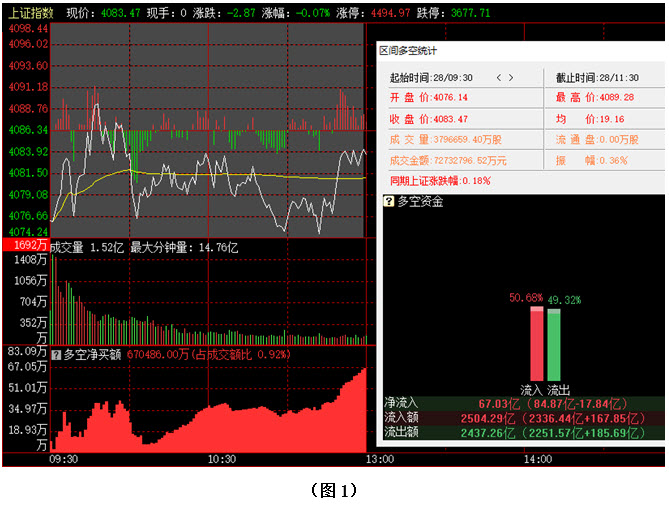The width and height of the screenshot is (669, 511).
Task: Click the 13:00 time axis marker
Action: click(x=379, y=459)
